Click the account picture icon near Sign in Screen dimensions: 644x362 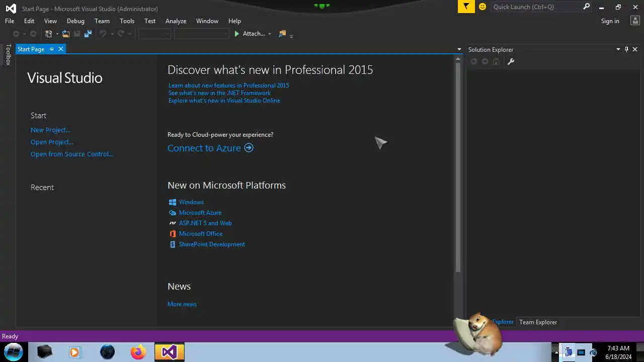click(x=634, y=21)
